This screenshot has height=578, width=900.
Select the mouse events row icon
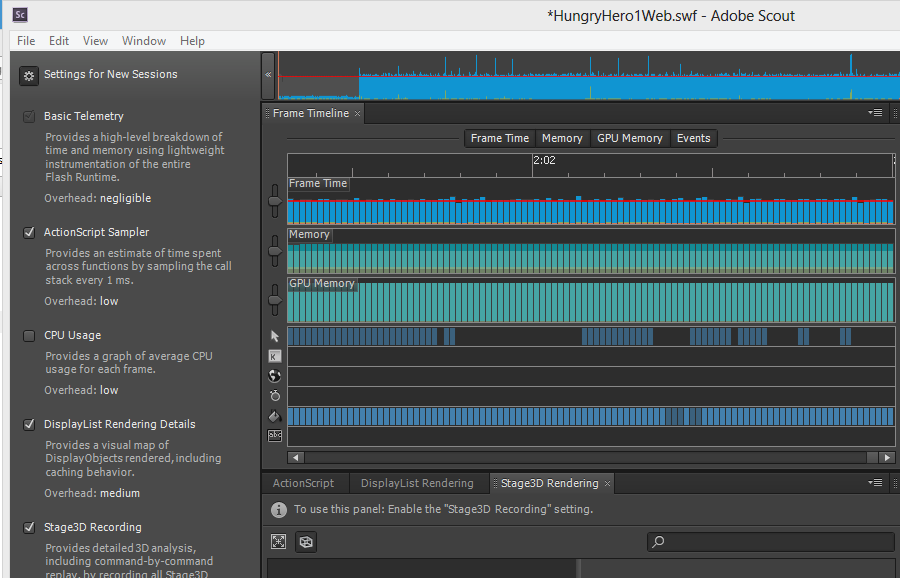(x=275, y=336)
